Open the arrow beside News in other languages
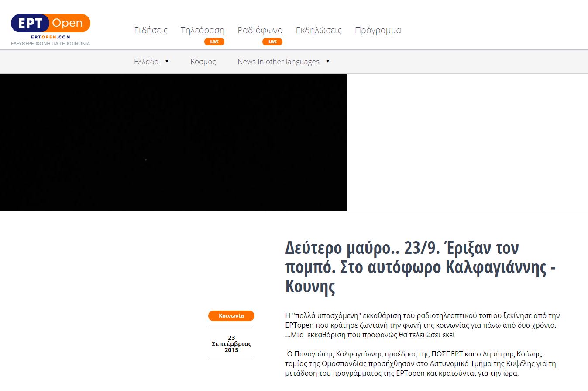 pyautogui.click(x=327, y=61)
